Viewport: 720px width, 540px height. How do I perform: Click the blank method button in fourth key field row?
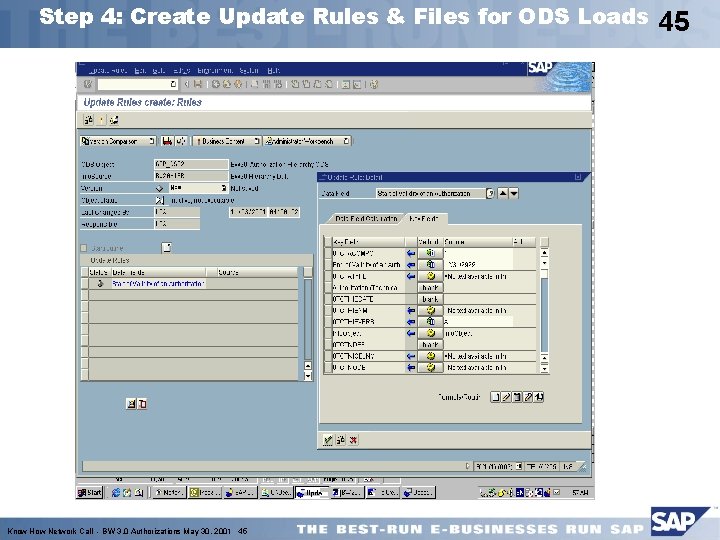click(x=430, y=287)
